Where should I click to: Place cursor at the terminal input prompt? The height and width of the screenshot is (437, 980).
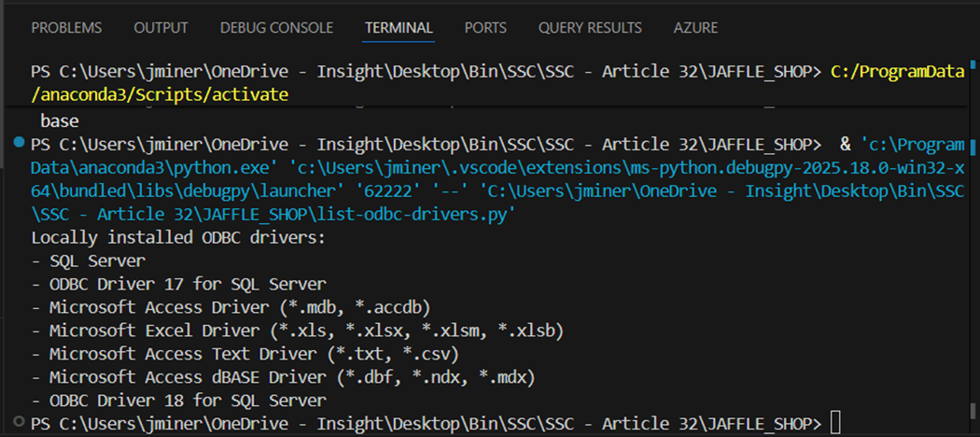point(834,424)
